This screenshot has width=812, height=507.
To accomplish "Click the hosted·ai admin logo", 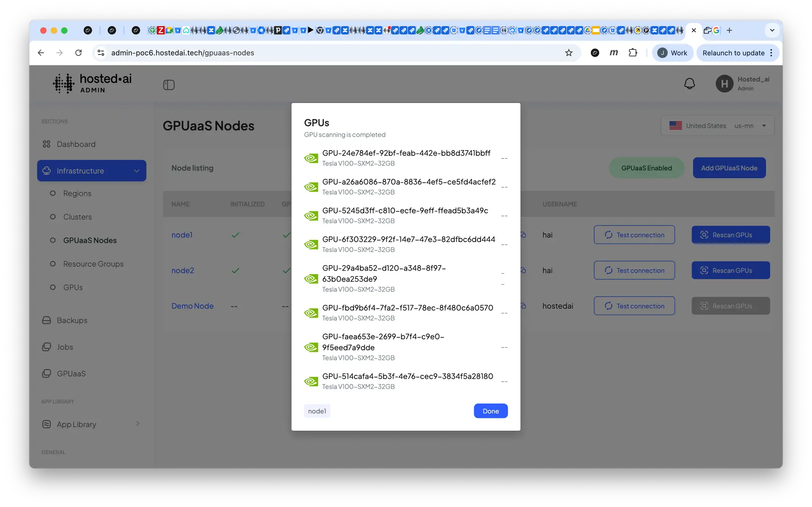I will 92,83.
